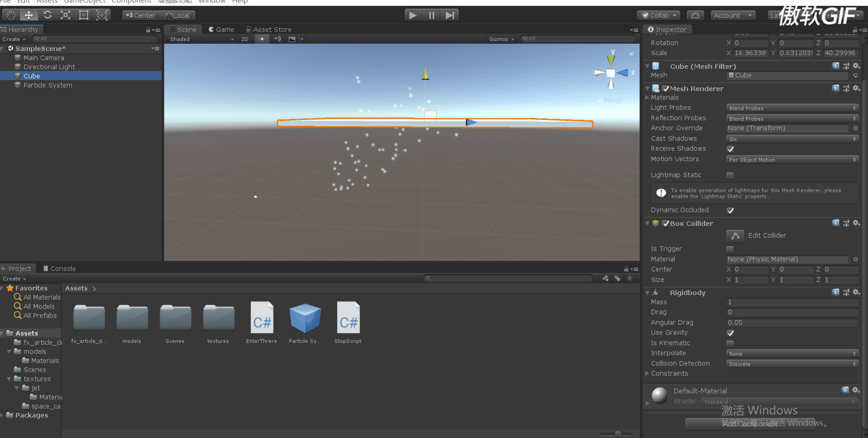
Task: Switch to the Game tab
Action: click(221, 29)
